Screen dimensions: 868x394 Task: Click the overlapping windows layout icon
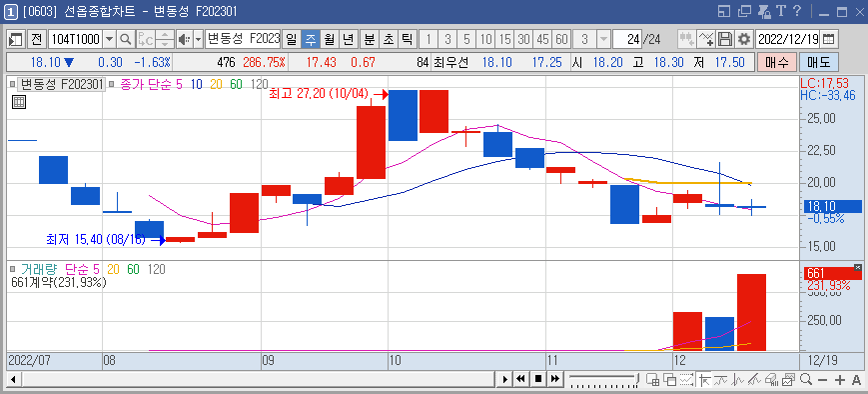(670, 380)
